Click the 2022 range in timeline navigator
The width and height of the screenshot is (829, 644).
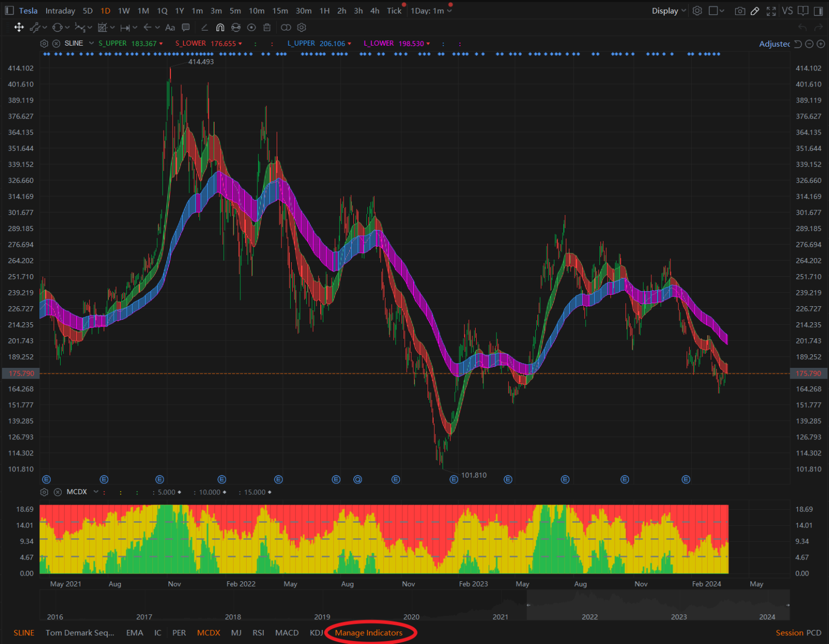pyautogui.click(x=590, y=617)
